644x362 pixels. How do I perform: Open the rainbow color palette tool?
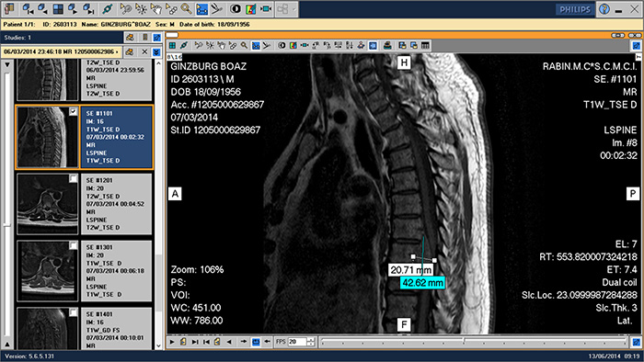click(x=250, y=8)
